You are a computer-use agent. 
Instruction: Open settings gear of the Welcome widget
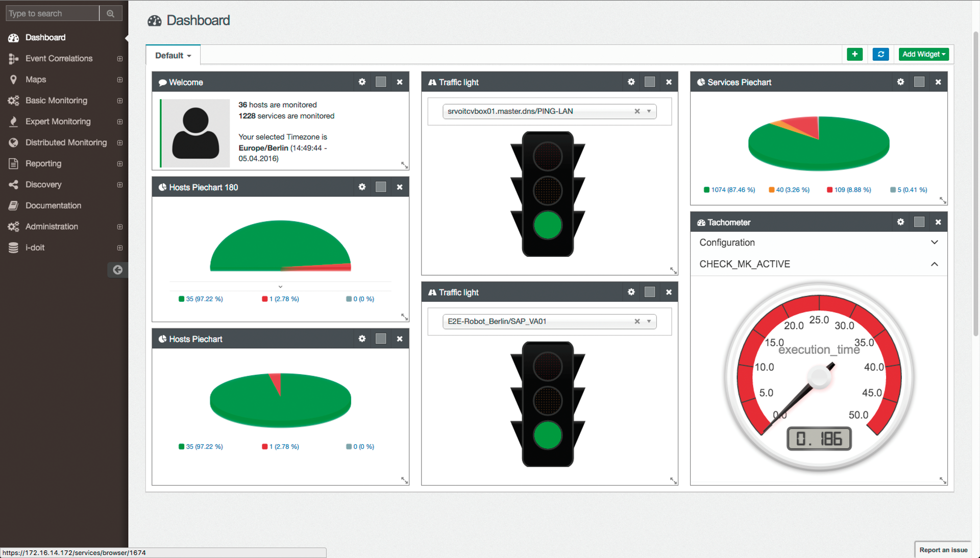point(362,82)
